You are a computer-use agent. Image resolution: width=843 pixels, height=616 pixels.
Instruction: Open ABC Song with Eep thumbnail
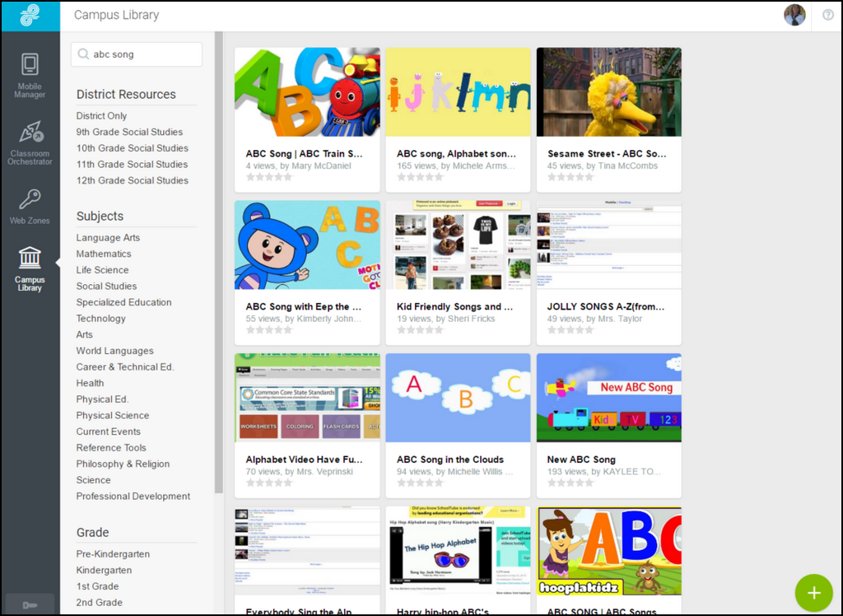(307, 245)
